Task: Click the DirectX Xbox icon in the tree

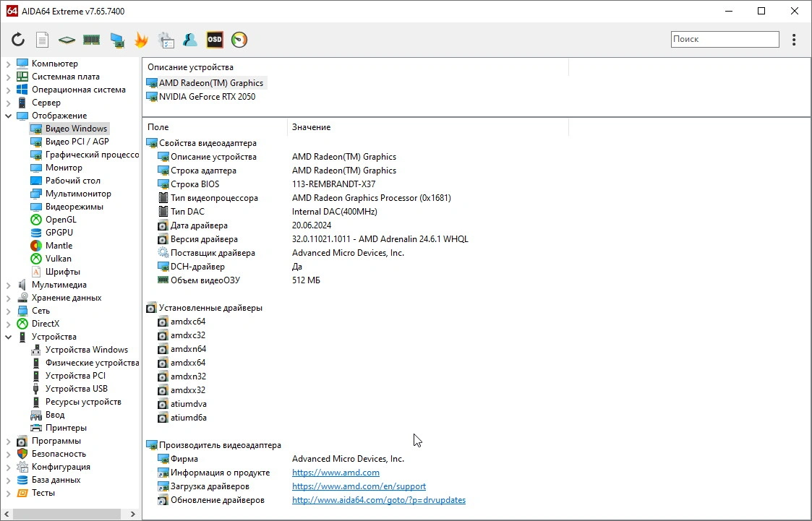Action: point(22,323)
